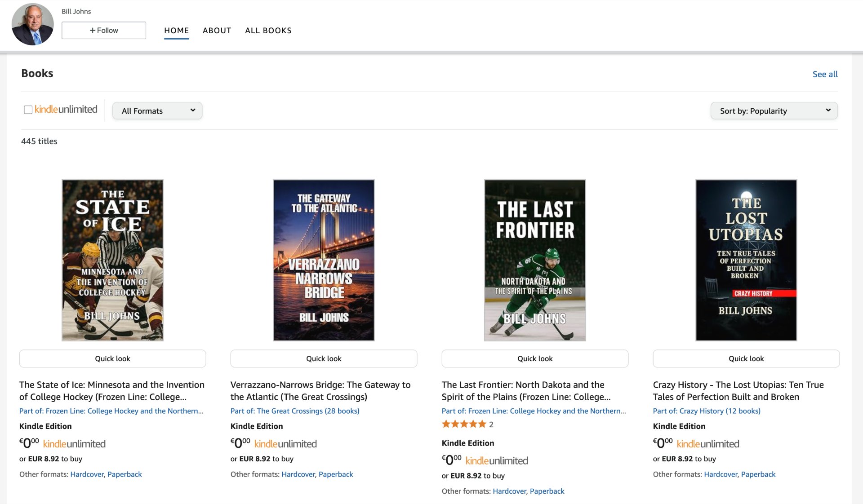Quick look at The Last Frontier
Viewport: 863px width, 504px height.
535,358
